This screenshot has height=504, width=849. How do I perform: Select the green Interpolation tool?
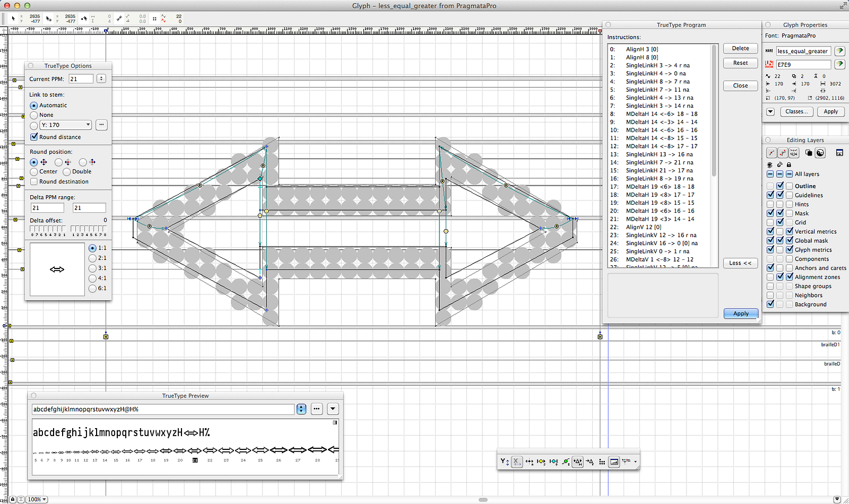click(566, 462)
